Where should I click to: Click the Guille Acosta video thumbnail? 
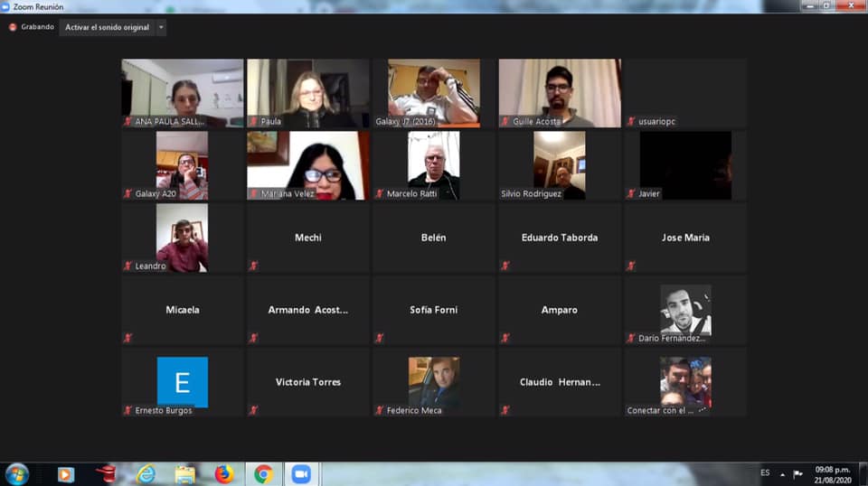tap(559, 92)
